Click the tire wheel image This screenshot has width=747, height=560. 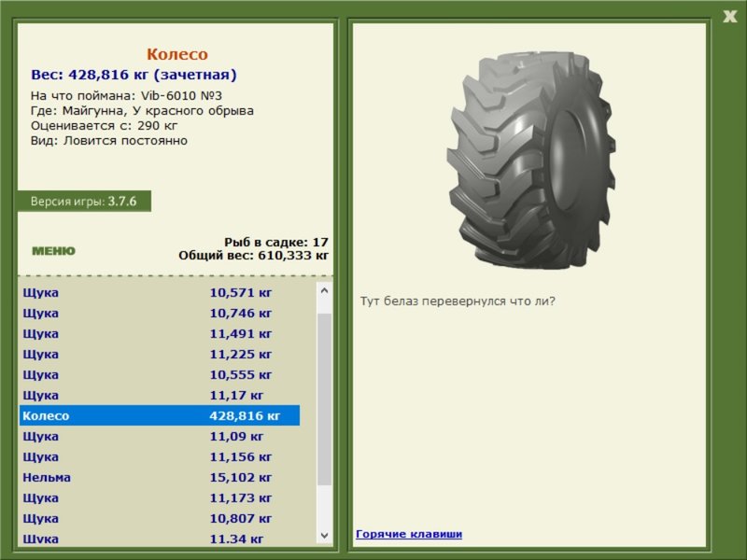click(531, 161)
